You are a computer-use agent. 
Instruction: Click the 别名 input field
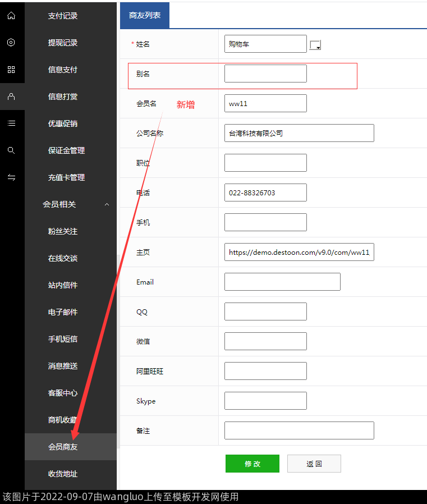click(x=265, y=74)
